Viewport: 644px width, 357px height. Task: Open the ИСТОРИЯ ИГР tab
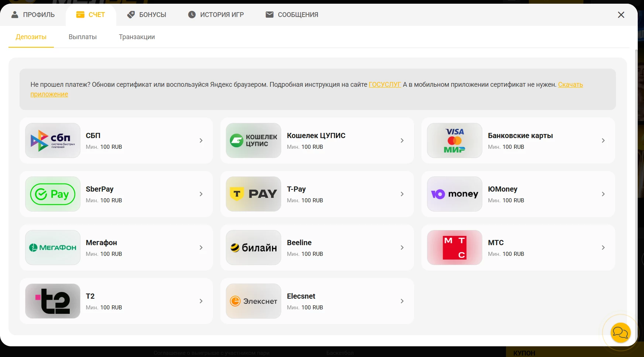(216, 15)
